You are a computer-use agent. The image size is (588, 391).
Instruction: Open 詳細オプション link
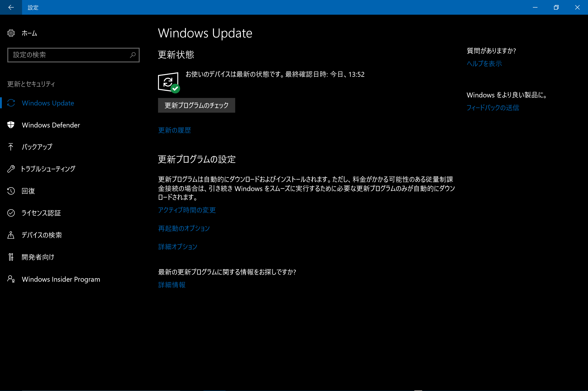178,247
